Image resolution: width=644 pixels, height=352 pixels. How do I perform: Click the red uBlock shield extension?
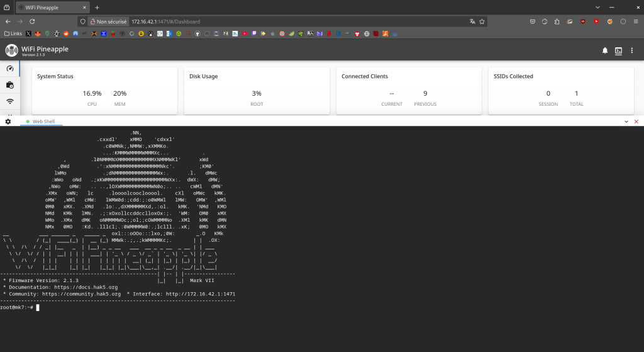coord(583,21)
